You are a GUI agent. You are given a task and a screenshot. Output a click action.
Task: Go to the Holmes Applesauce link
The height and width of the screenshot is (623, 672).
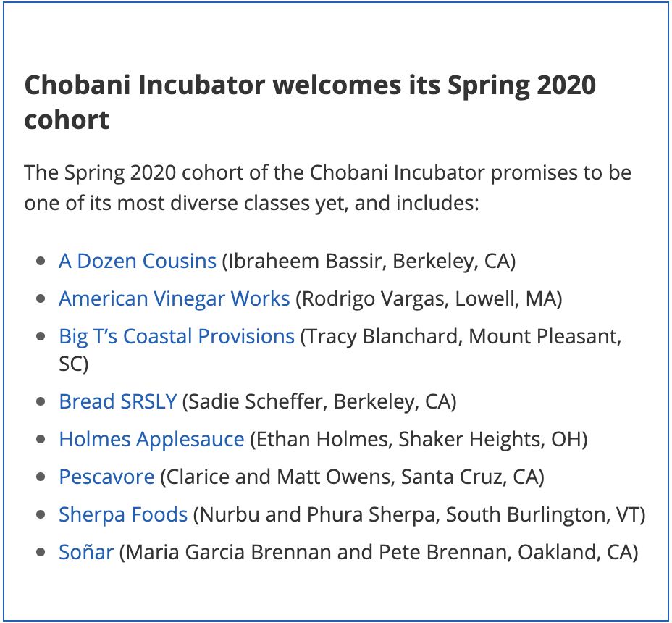click(x=152, y=439)
